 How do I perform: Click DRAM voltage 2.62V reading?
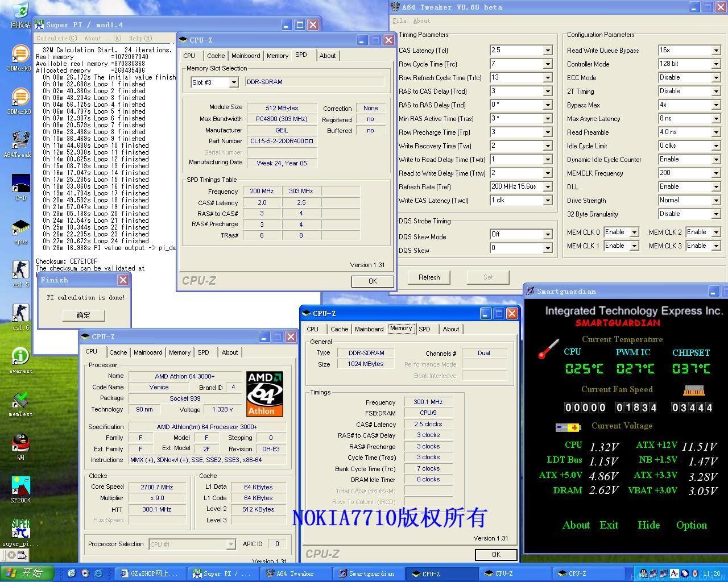[x=604, y=490]
